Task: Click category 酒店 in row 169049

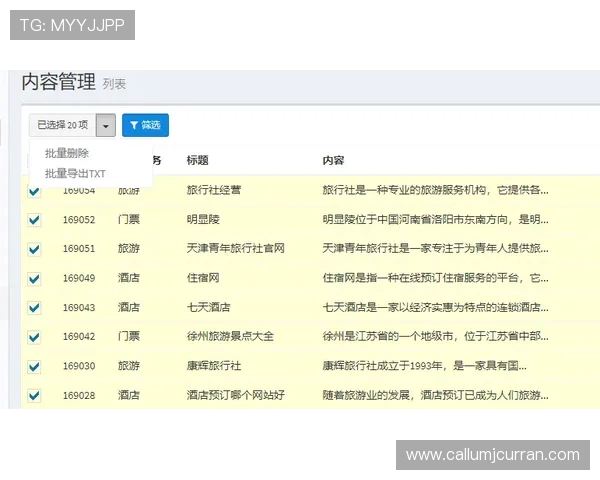Action: pyautogui.click(x=129, y=278)
